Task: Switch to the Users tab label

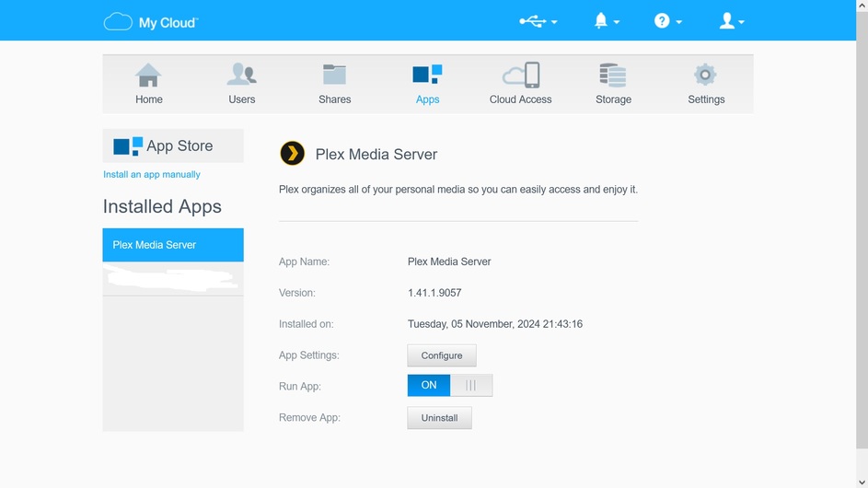Action: pos(242,99)
